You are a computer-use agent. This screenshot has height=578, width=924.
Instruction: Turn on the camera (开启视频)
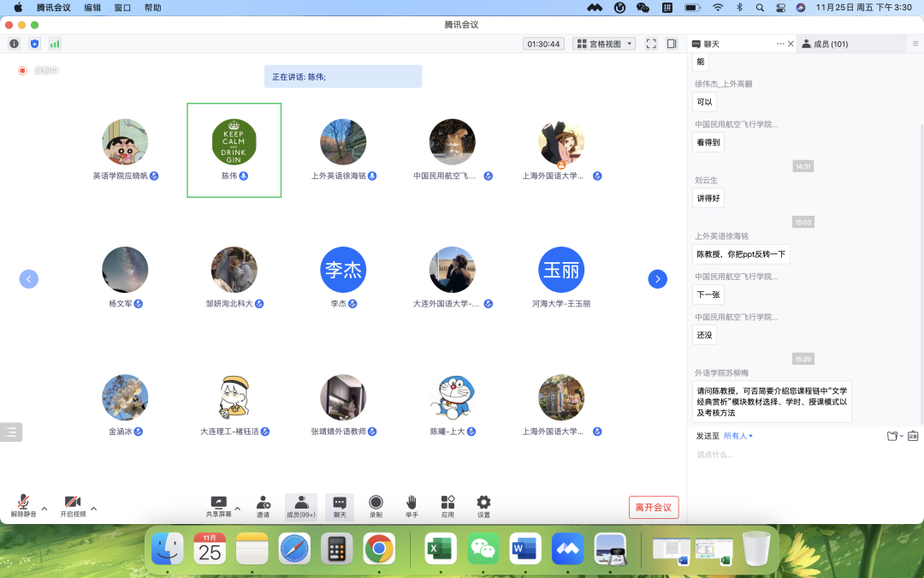73,504
